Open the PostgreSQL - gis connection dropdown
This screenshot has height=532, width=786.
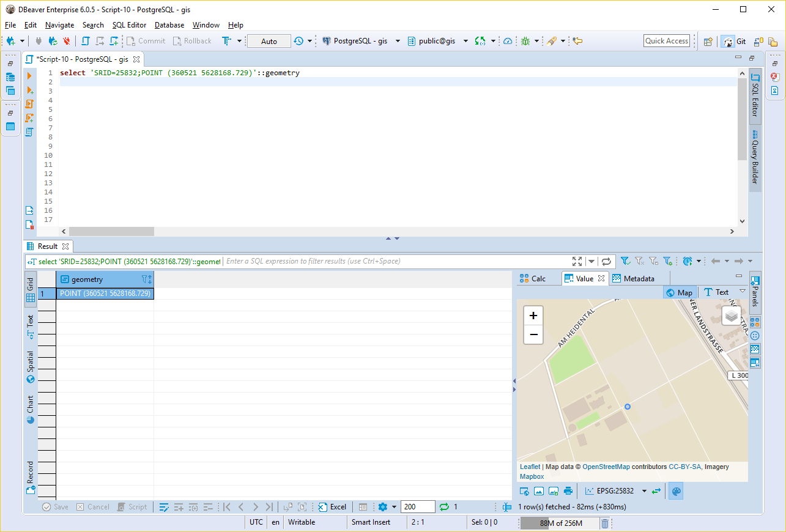(361, 40)
